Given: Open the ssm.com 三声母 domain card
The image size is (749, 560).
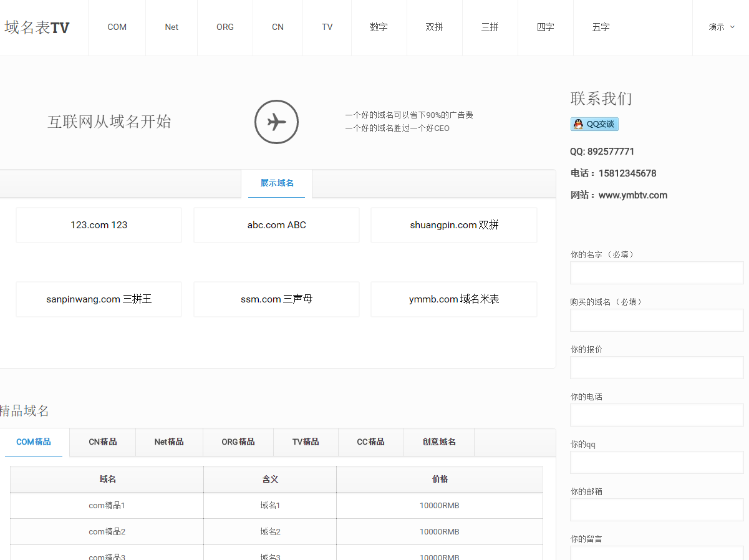Looking at the screenshot, I should tap(277, 299).
